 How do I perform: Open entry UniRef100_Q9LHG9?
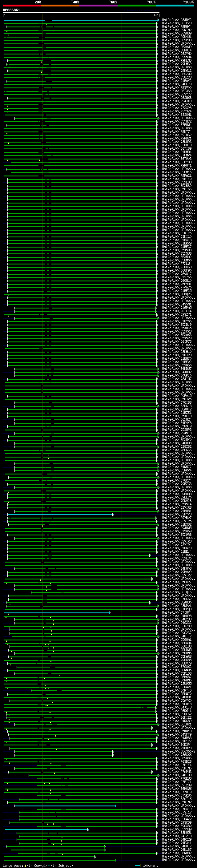[x=177, y=64]
